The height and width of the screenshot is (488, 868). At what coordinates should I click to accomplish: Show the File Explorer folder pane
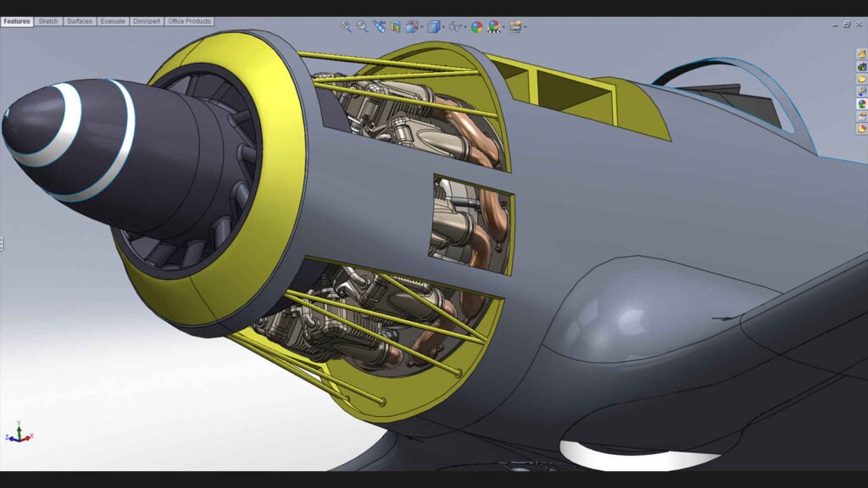coord(861,79)
